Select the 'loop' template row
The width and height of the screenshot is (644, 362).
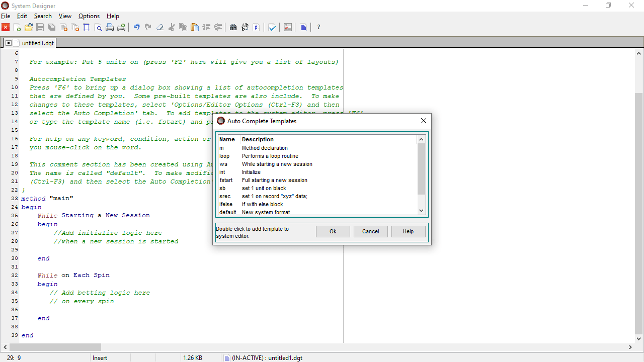(318, 156)
